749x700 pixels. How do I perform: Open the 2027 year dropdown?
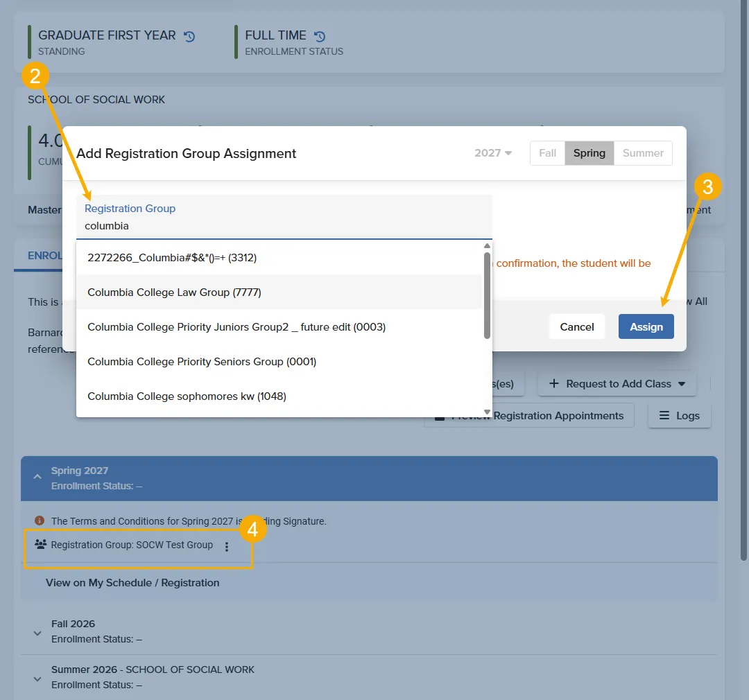(x=493, y=152)
